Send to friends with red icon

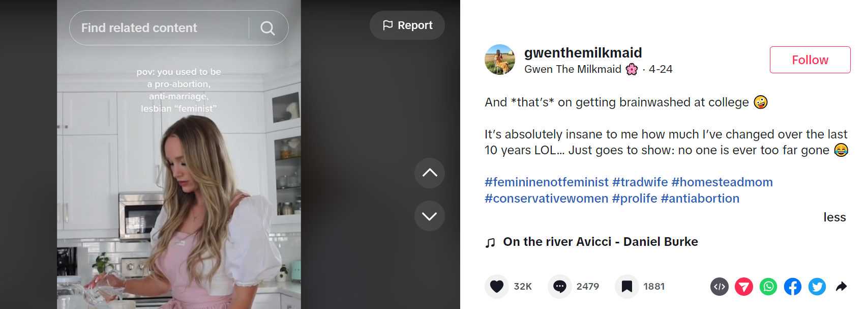click(x=743, y=287)
